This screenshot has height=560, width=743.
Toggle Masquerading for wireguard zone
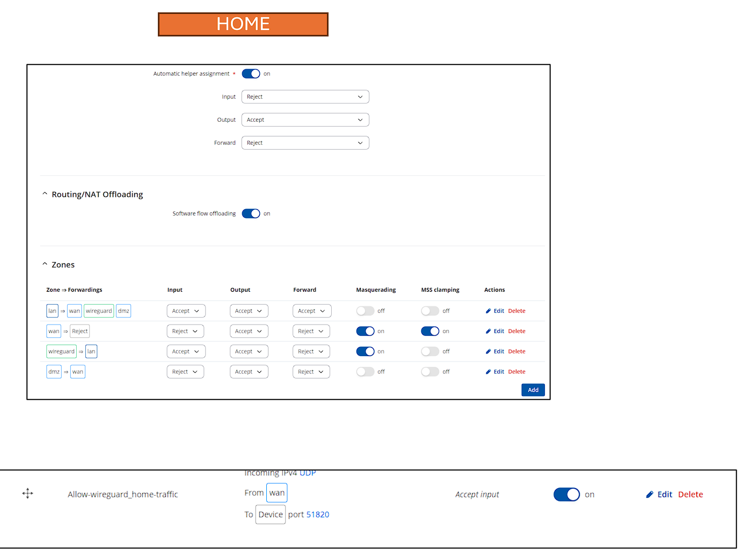(x=365, y=352)
